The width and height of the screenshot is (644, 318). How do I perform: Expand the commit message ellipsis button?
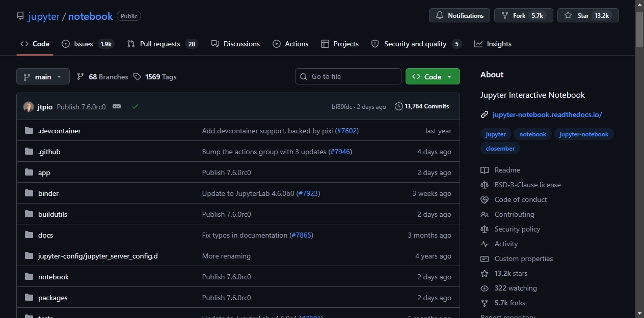117,106
